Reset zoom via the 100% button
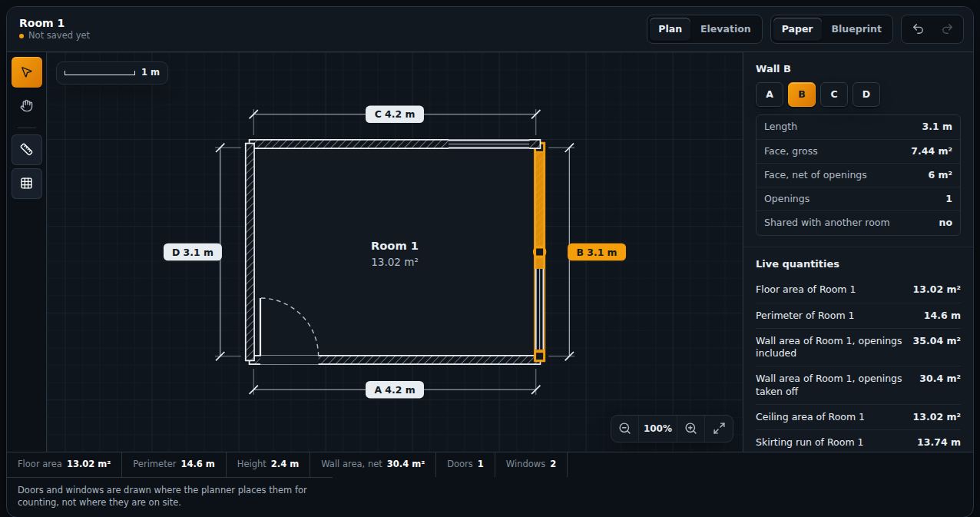The image size is (980, 517). pos(657,429)
